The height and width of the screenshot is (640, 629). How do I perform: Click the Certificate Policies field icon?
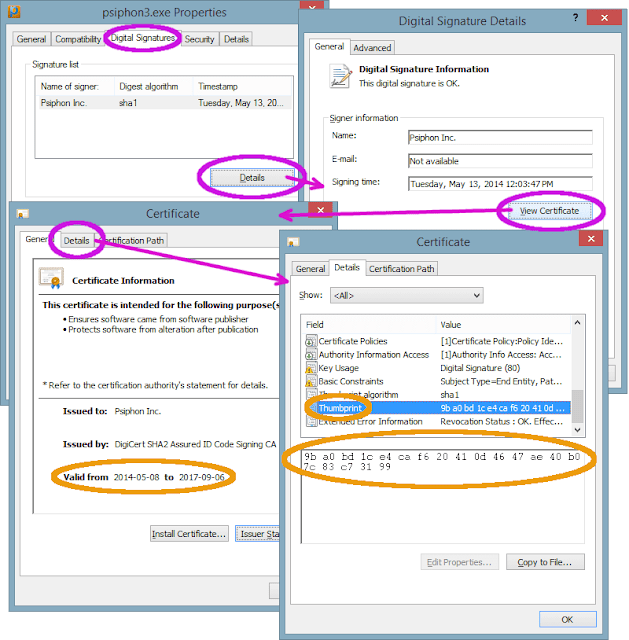311,341
